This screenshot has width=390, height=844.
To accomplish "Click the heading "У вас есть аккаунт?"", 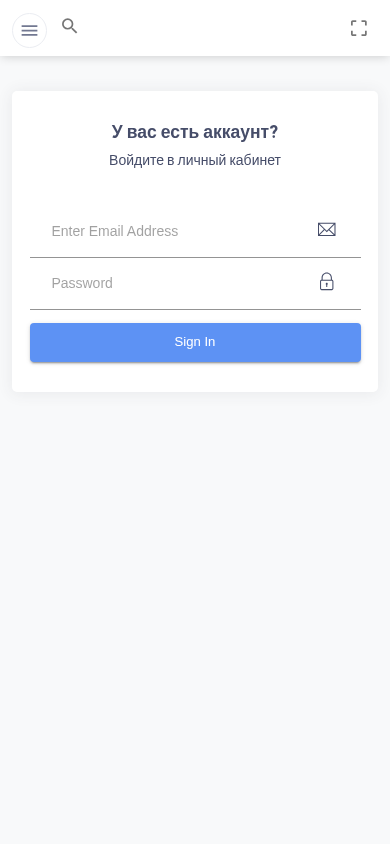I will coord(195,132).
